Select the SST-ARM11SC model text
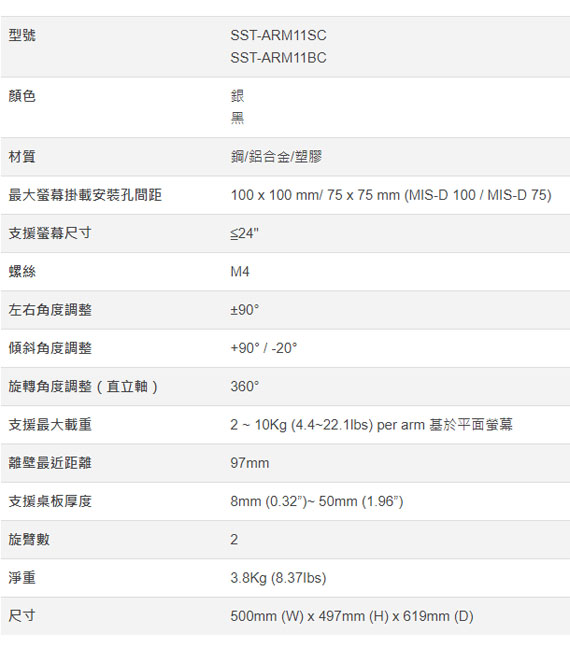 click(278, 36)
